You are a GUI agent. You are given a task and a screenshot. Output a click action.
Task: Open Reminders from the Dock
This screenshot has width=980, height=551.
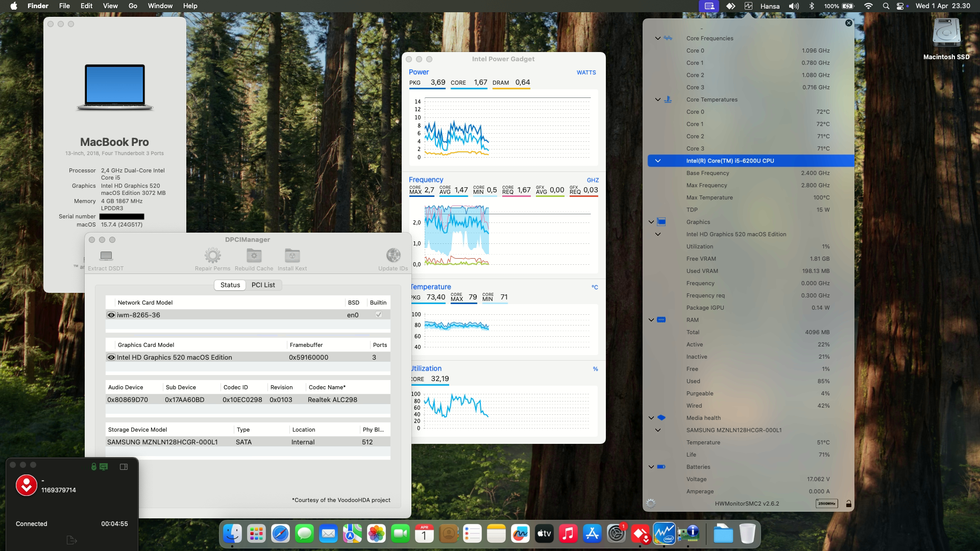point(472,534)
